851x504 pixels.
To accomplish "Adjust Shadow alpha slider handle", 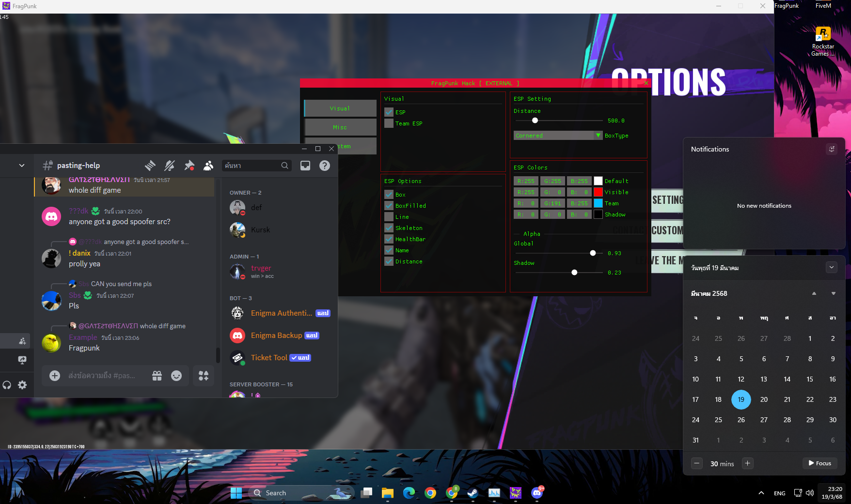I will pos(574,273).
